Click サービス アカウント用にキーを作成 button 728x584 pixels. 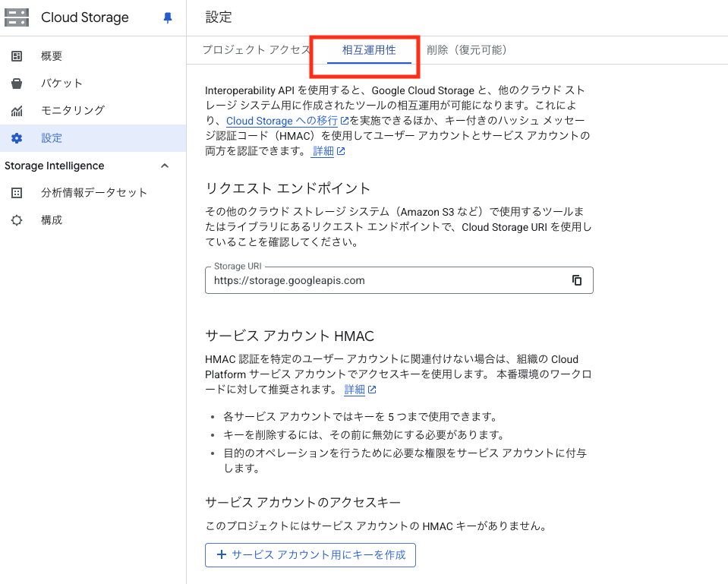[x=310, y=554]
